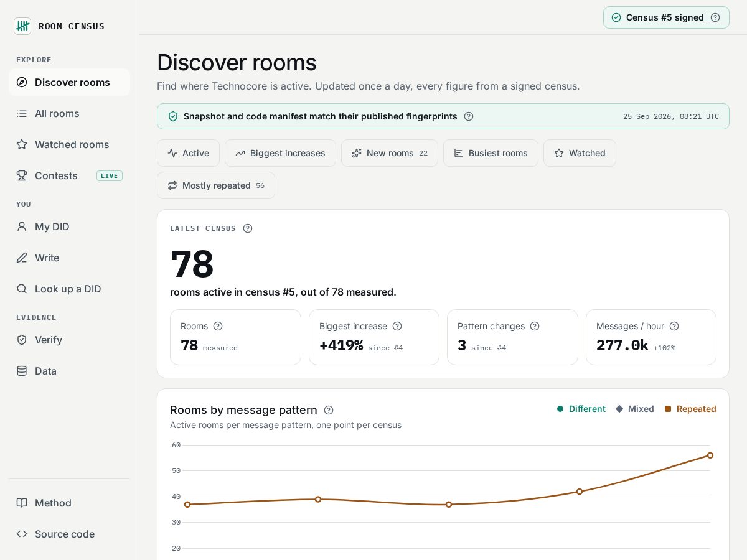747x560 pixels.
Task: Click the green check icon in Census #5 signed
Action: (x=616, y=17)
